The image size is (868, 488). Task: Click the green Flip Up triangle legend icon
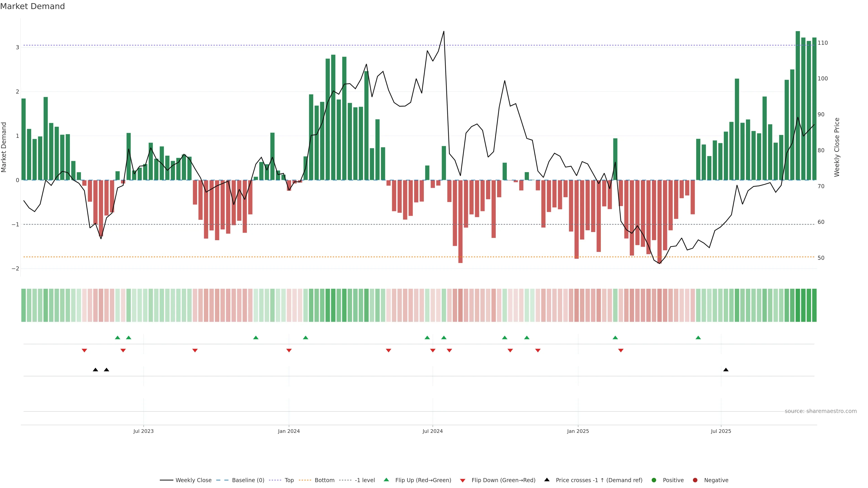tap(386, 480)
